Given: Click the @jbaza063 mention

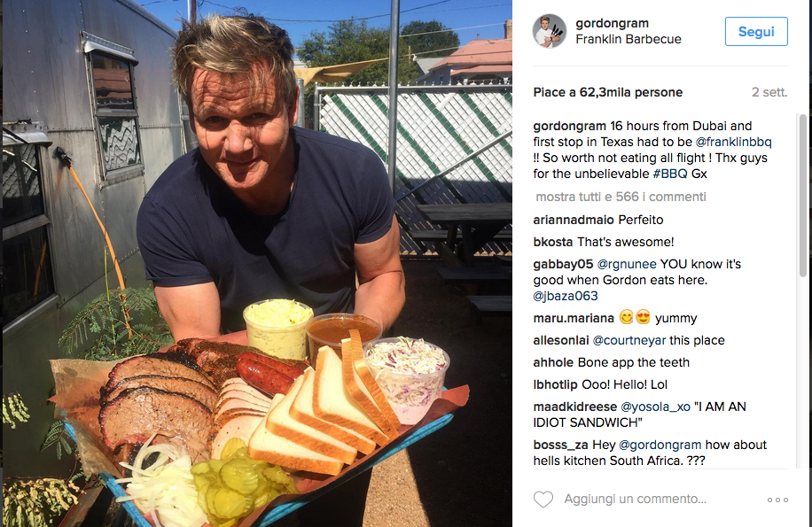Looking at the screenshot, I should (x=566, y=296).
